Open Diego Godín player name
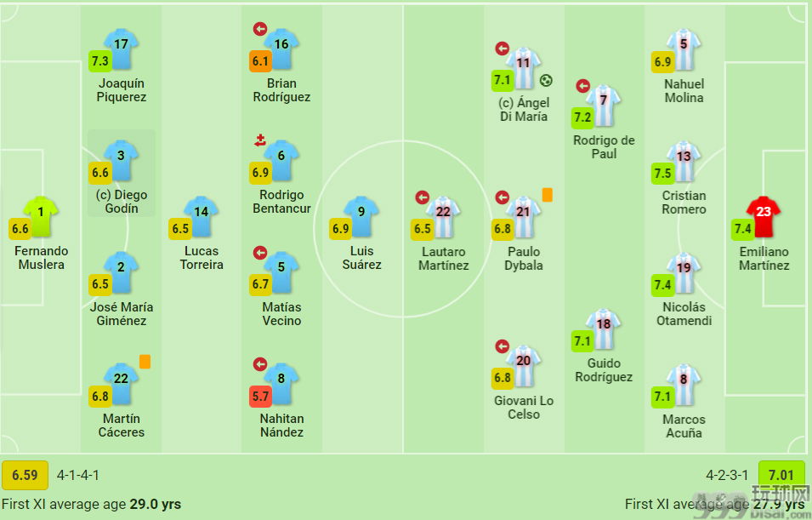Viewport: 812px width, 520px height. pyautogui.click(x=122, y=202)
